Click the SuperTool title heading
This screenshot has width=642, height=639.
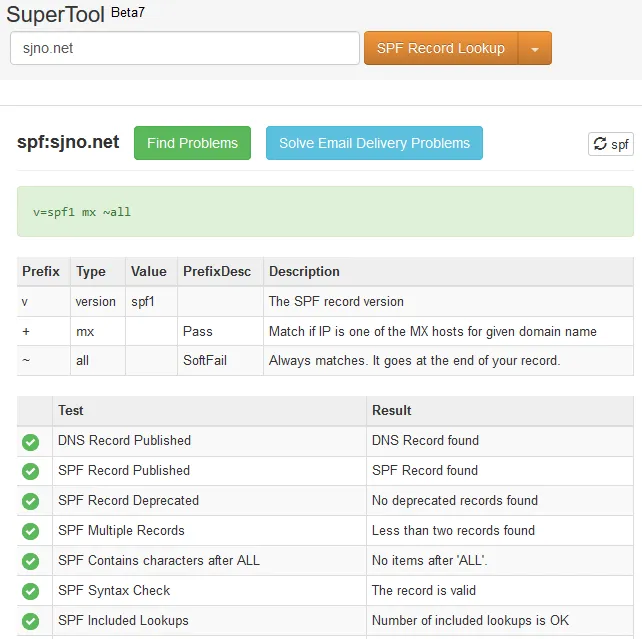[x=56, y=14]
